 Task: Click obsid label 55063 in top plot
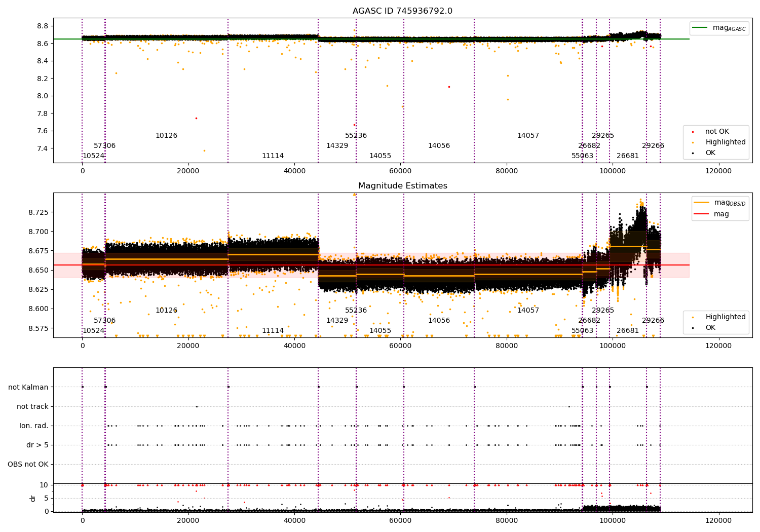coord(582,156)
